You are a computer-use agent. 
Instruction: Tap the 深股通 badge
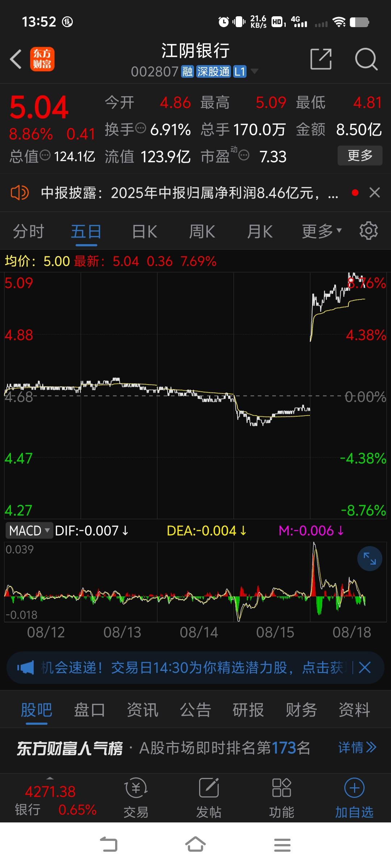214,72
